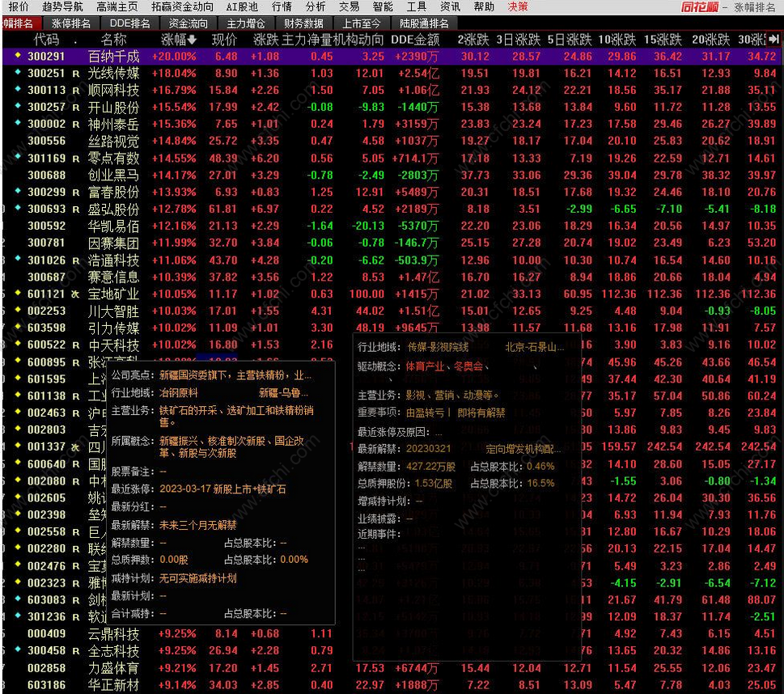Screen dimensions: 784x694
Task: Select stock code 603186
Action: [46, 685]
